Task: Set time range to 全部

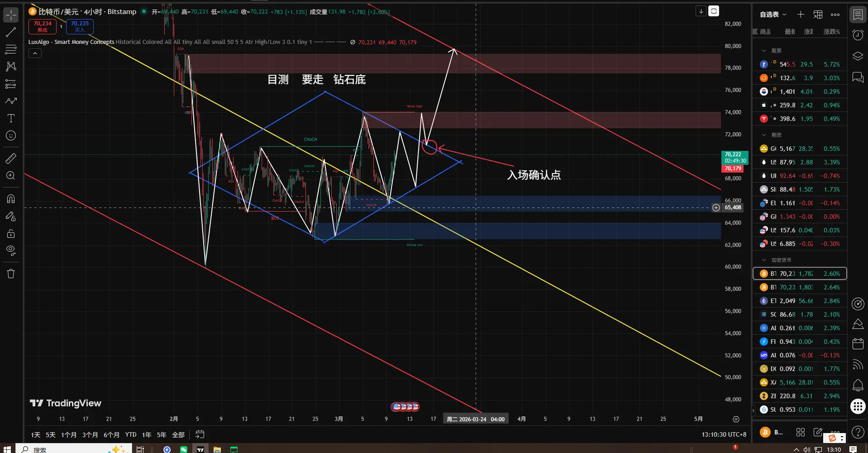Action: (178, 435)
